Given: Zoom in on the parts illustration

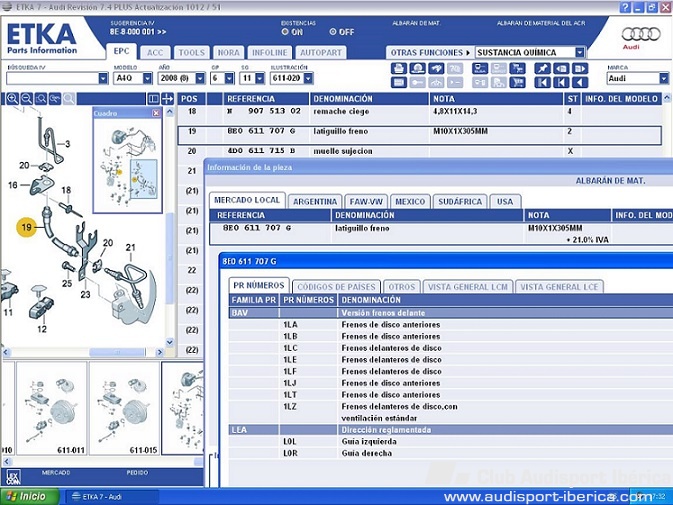Looking at the screenshot, I should coord(12,99).
